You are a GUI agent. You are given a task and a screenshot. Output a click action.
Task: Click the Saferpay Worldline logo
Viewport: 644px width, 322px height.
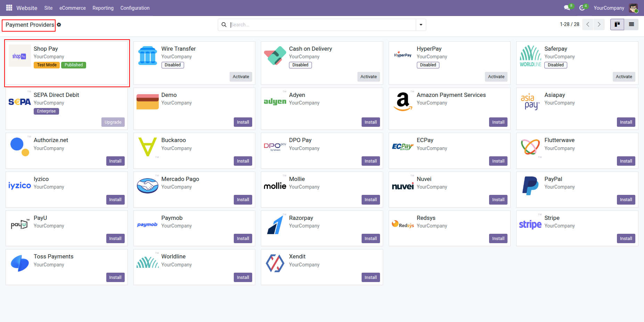530,56
